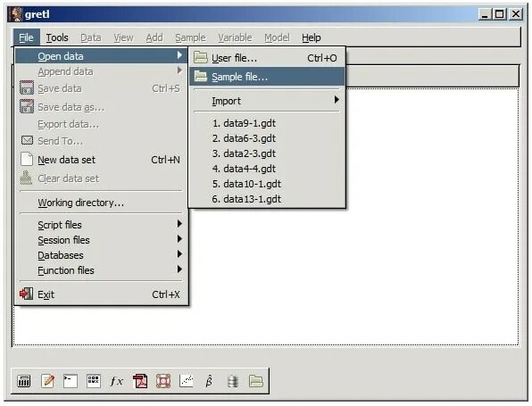532x406 pixels.
Task: Open the command reference lifebuoy icon
Action: [x=163, y=381]
